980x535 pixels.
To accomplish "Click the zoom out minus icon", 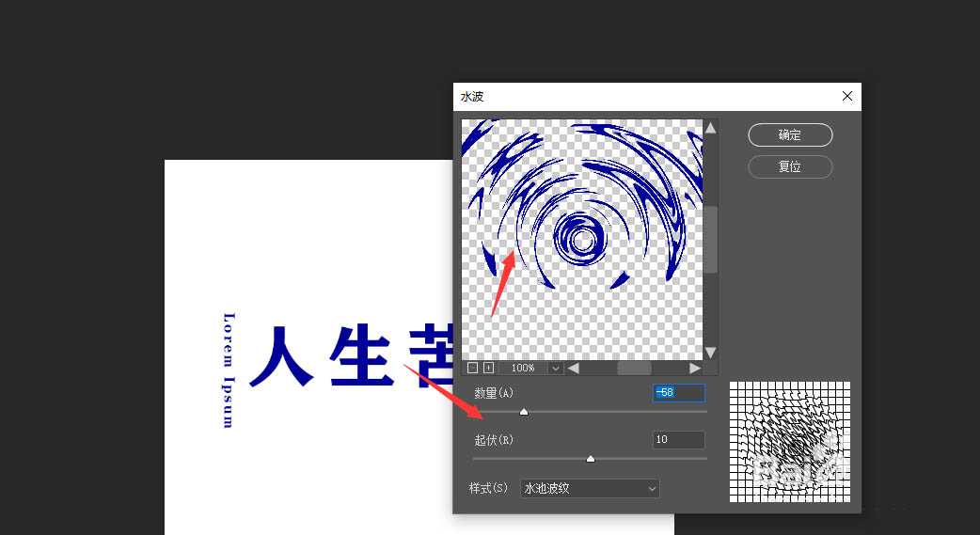I will click(473, 368).
